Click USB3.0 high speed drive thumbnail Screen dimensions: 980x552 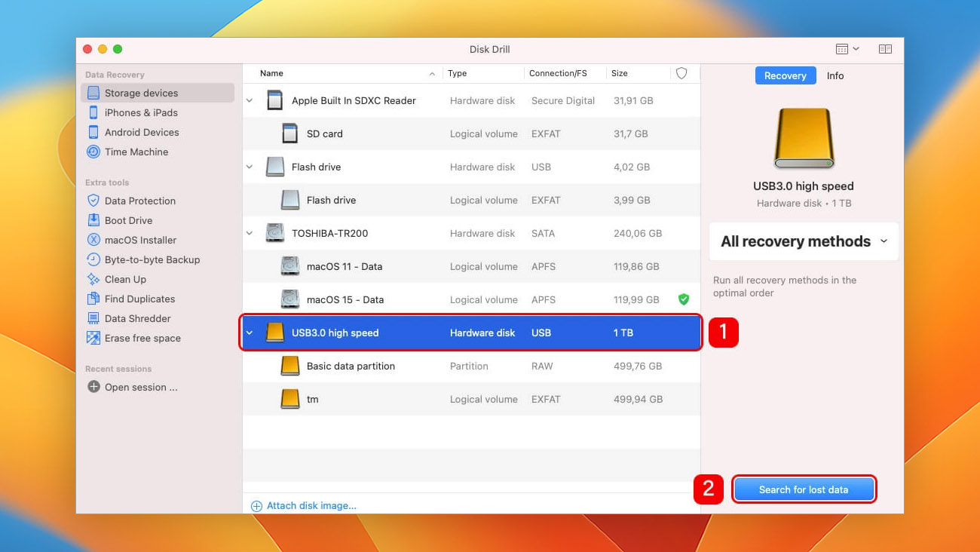point(804,139)
